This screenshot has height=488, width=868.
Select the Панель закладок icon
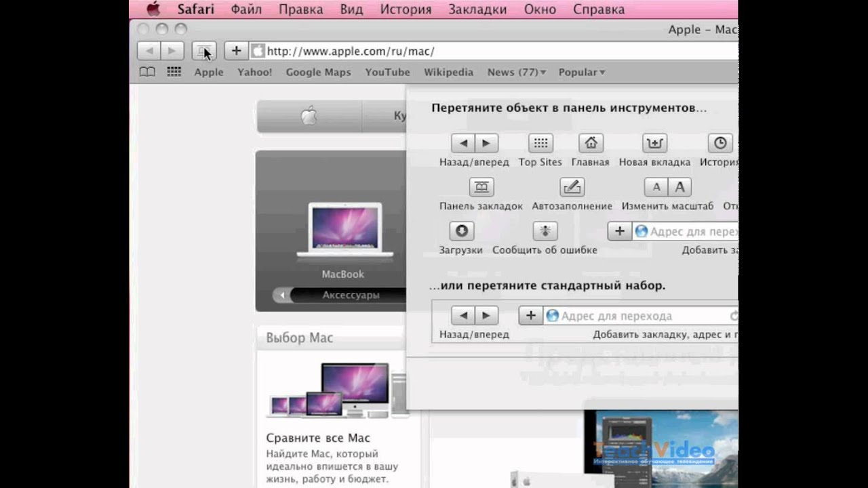point(481,187)
